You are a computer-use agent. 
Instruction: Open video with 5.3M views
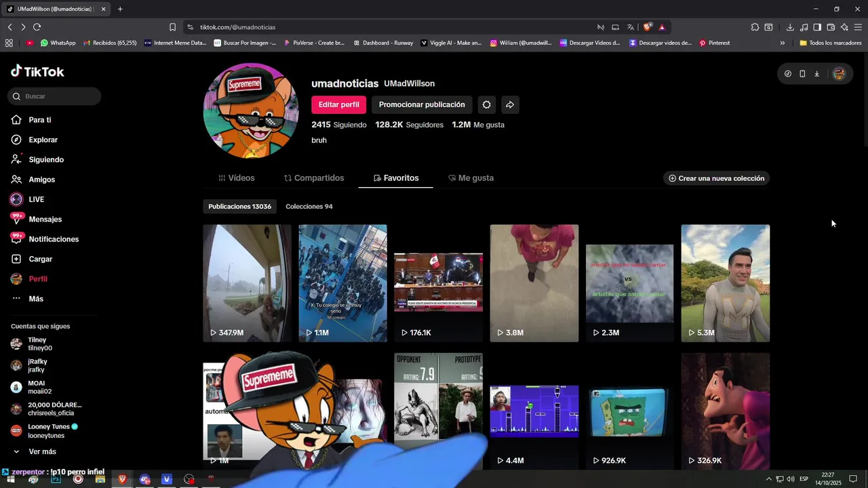click(x=726, y=283)
